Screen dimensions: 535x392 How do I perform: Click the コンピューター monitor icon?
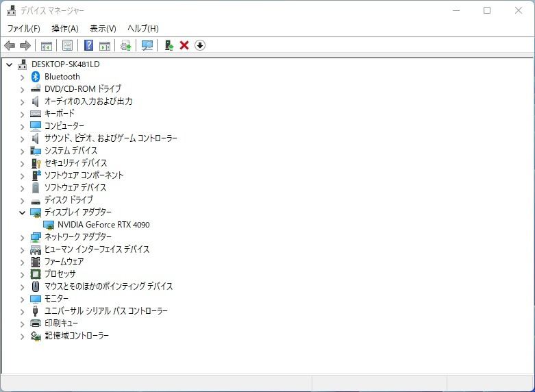(x=36, y=126)
